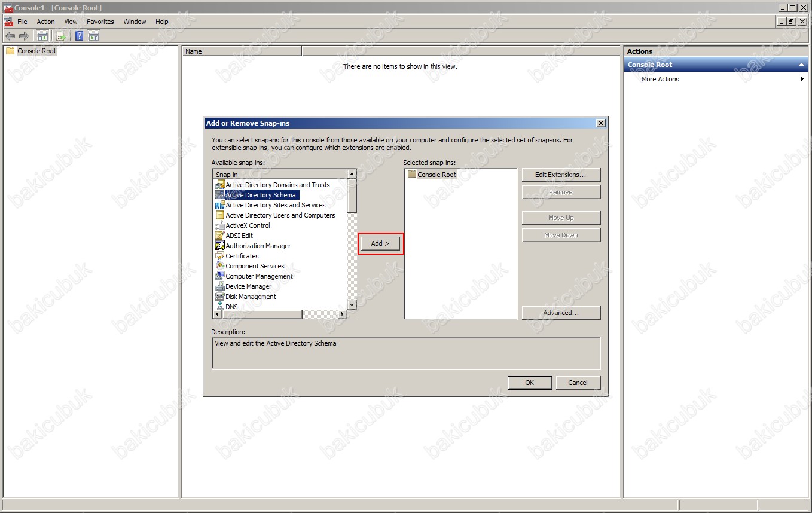Viewport: 812px width, 513px height.
Task: Click the Add > button
Action: pos(380,243)
